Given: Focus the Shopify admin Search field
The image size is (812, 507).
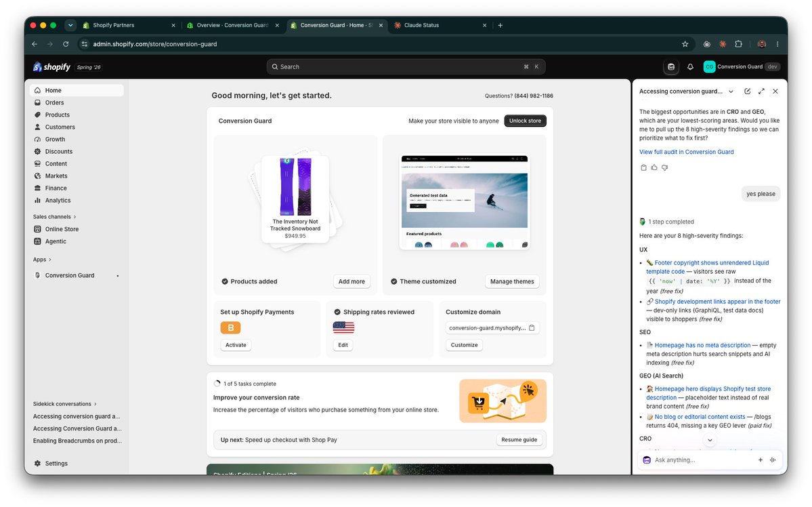Looking at the screenshot, I should (406, 67).
